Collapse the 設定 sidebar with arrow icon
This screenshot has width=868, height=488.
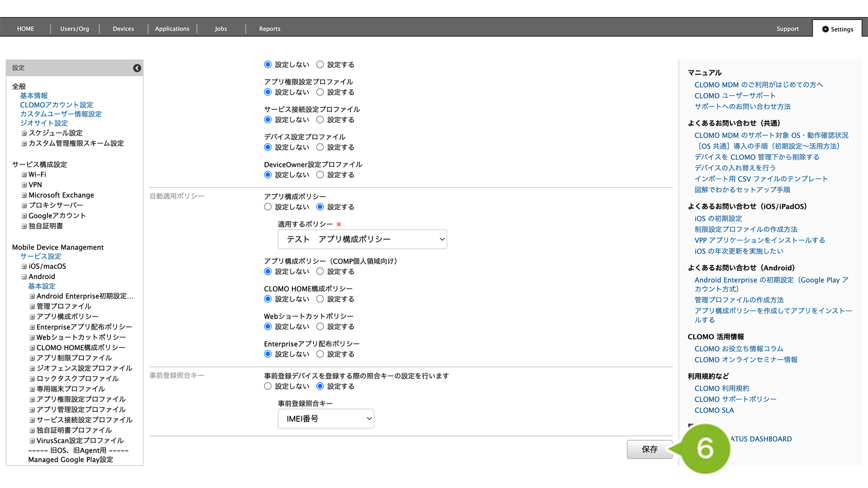click(x=137, y=68)
